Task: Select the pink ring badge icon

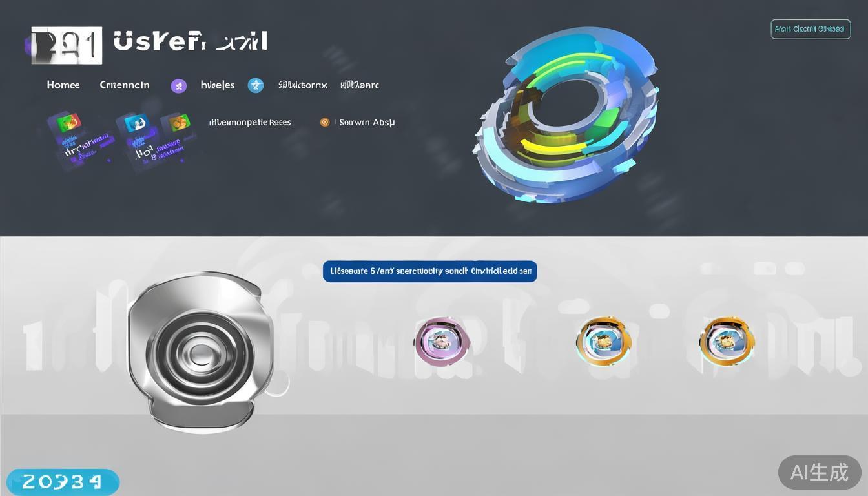Action: pos(442,341)
